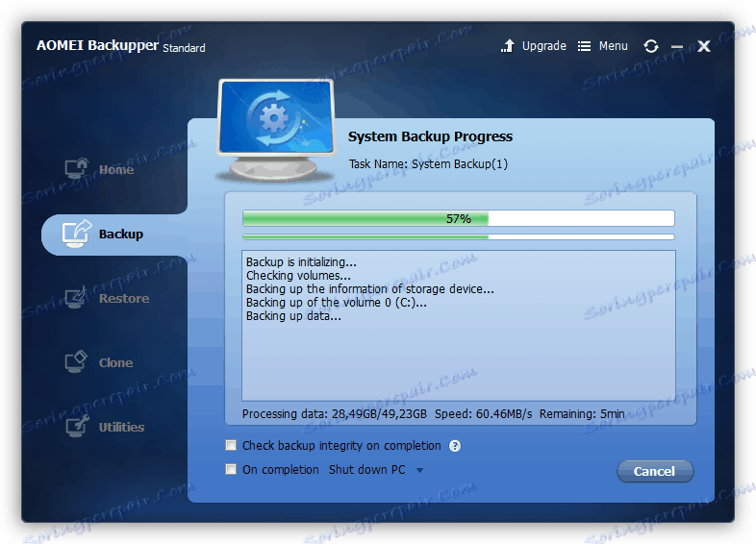
Task: Click "Remaining: 5min" status text
Action: click(582, 414)
